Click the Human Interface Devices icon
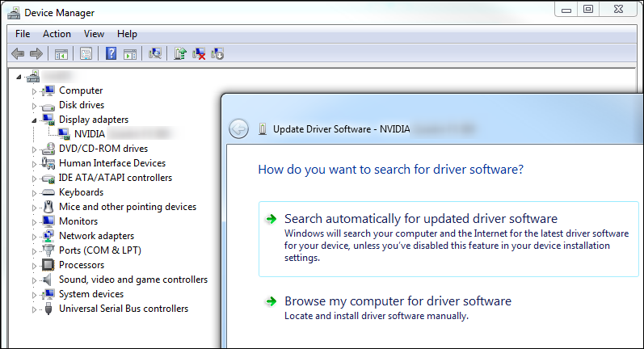The height and width of the screenshot is (349, 644). coord(48,163)
